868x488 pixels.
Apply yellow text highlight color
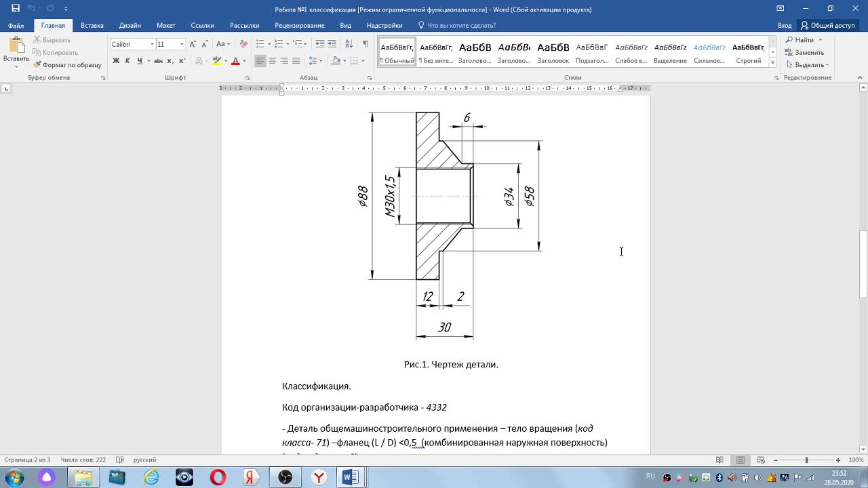(217, 61)
